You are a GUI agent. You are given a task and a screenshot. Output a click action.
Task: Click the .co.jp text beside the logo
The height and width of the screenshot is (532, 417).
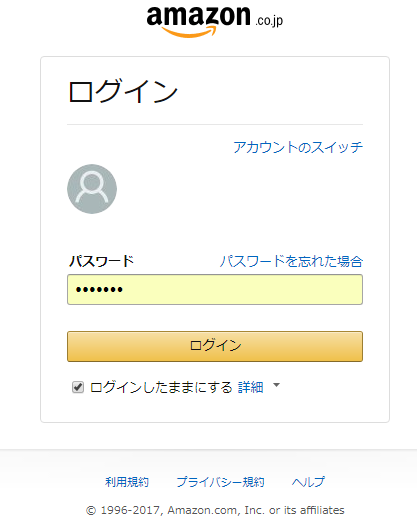pyautogui.click(x=269, y=21)
